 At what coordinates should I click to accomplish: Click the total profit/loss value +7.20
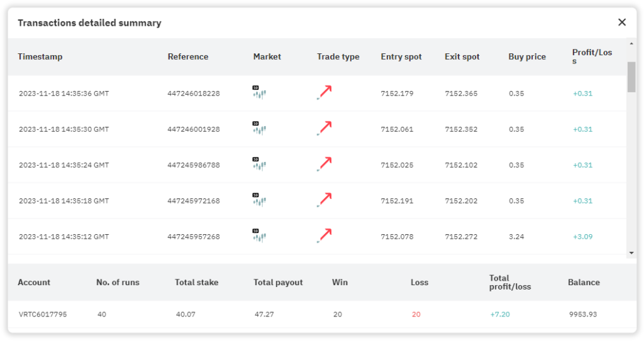[499, 314]
